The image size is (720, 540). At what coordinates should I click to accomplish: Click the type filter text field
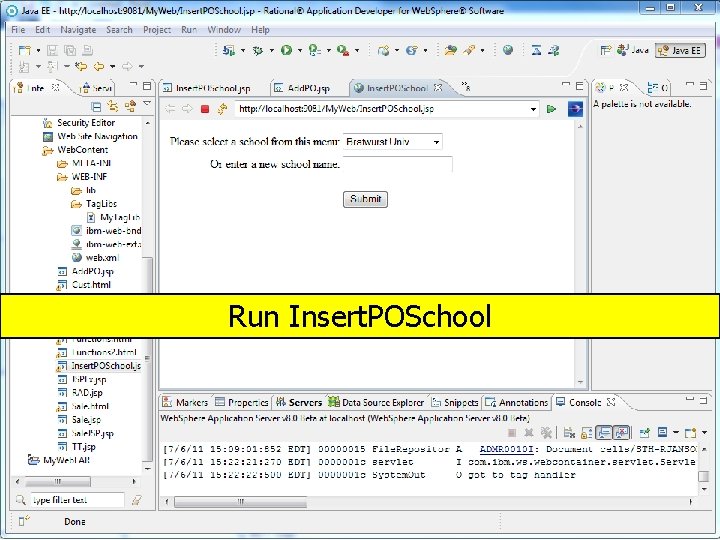(x=77, y=500)
